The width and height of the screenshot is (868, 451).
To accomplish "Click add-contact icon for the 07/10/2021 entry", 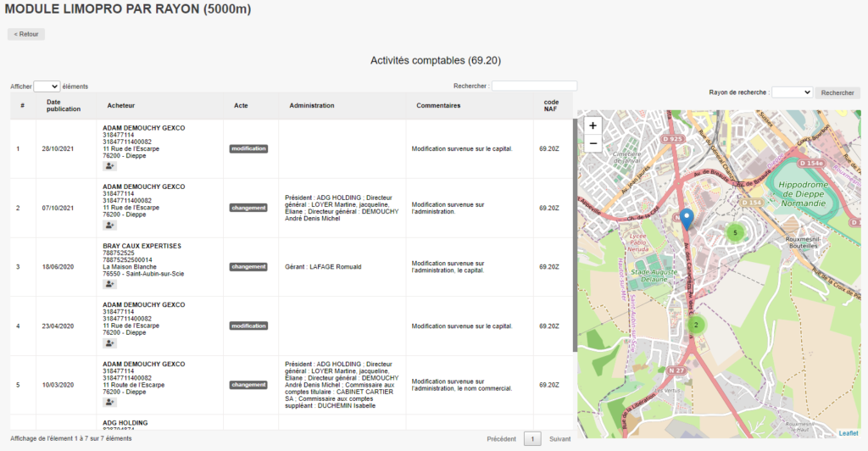I will pos(110,226).
